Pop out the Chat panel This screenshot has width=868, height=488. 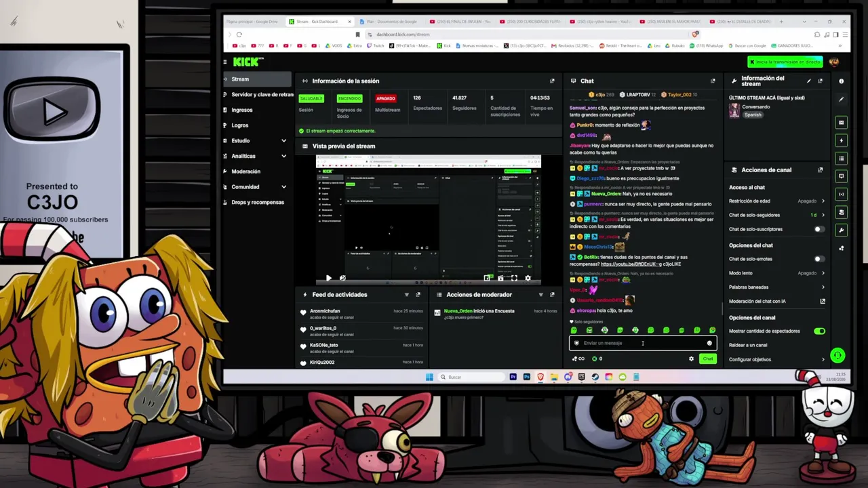pos(713,81)
